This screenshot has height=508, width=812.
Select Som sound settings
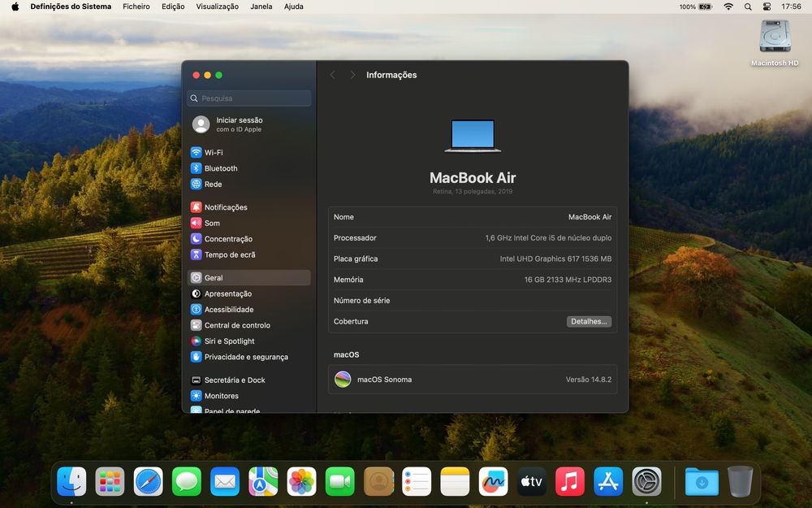[249, 223]
